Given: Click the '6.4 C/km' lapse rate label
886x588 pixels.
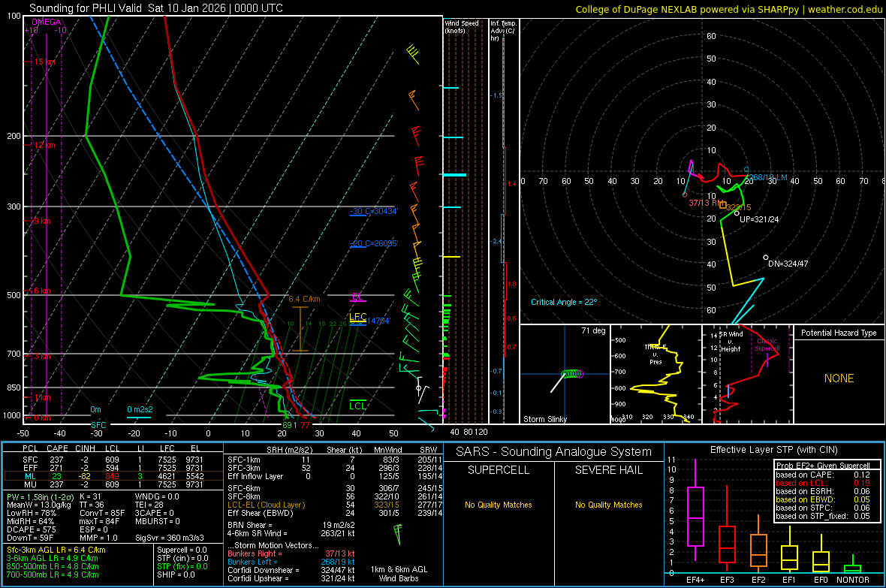Looking at the screenshot, I should tap(304, 299).
